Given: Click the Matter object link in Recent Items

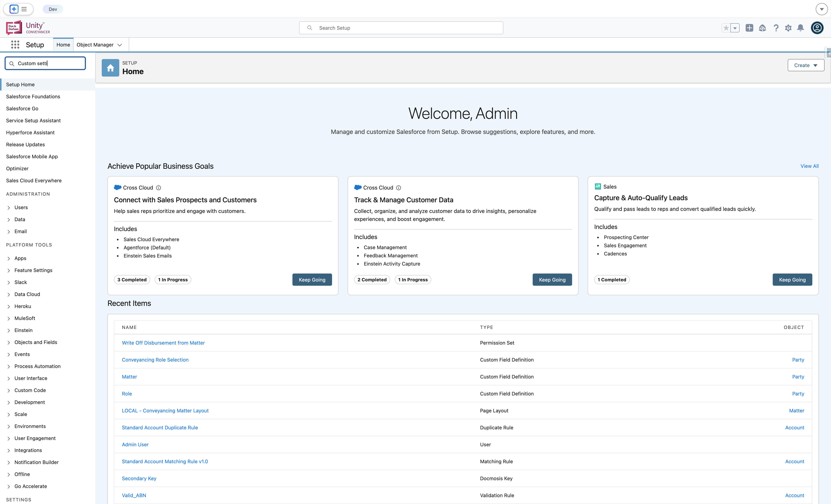Looking at the screenshot, I should coord(797,410).
